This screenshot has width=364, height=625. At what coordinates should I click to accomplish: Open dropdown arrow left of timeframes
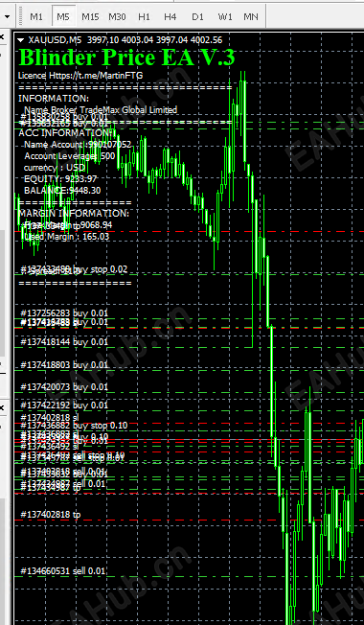tap(8, 16)
